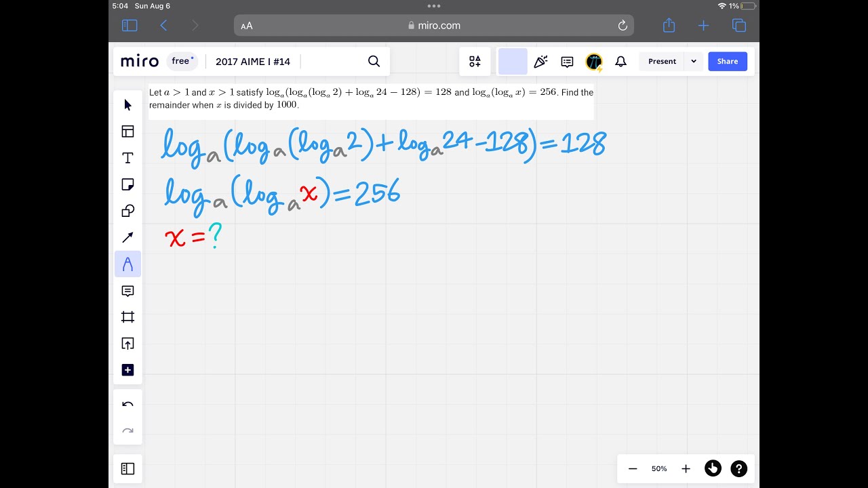Open the comments chat panel icon
Viewport: 868px width, 488px height.
tap(568, 62)
